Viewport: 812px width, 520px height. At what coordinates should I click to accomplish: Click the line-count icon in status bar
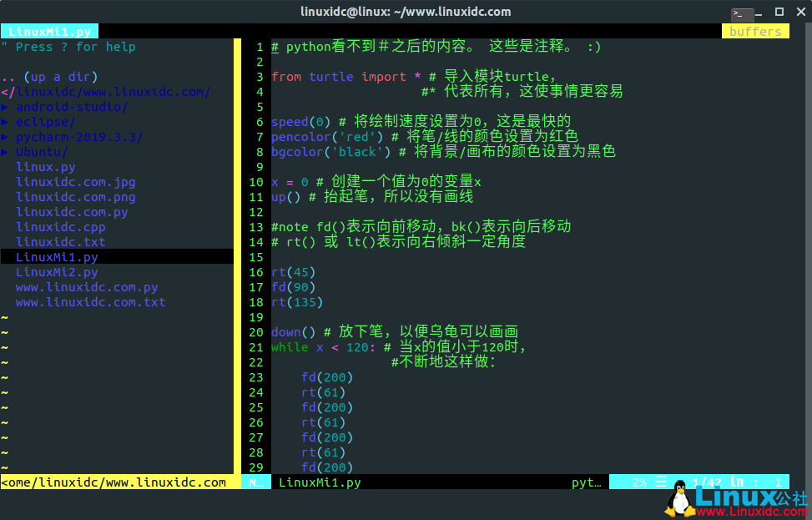[x=661, y=482]
